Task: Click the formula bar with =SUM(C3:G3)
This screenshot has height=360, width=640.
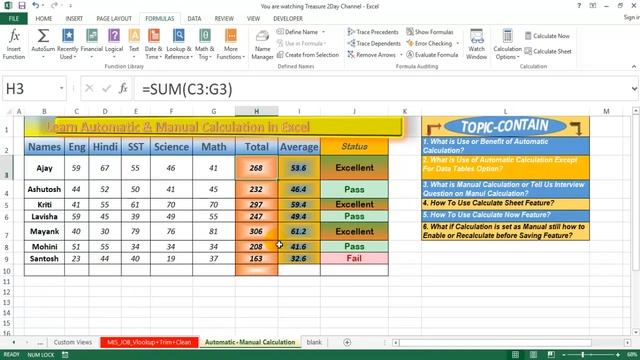Action: [382, 89]
